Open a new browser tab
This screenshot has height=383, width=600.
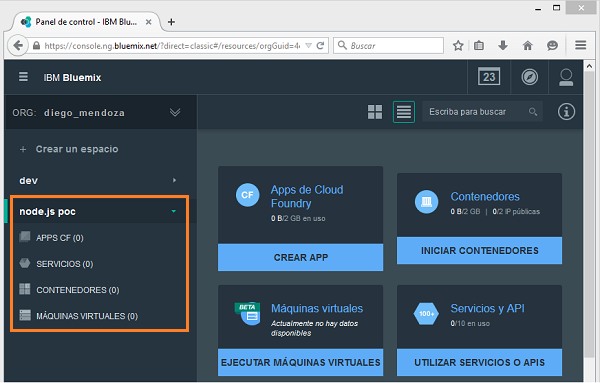click(x=171, y=22)
